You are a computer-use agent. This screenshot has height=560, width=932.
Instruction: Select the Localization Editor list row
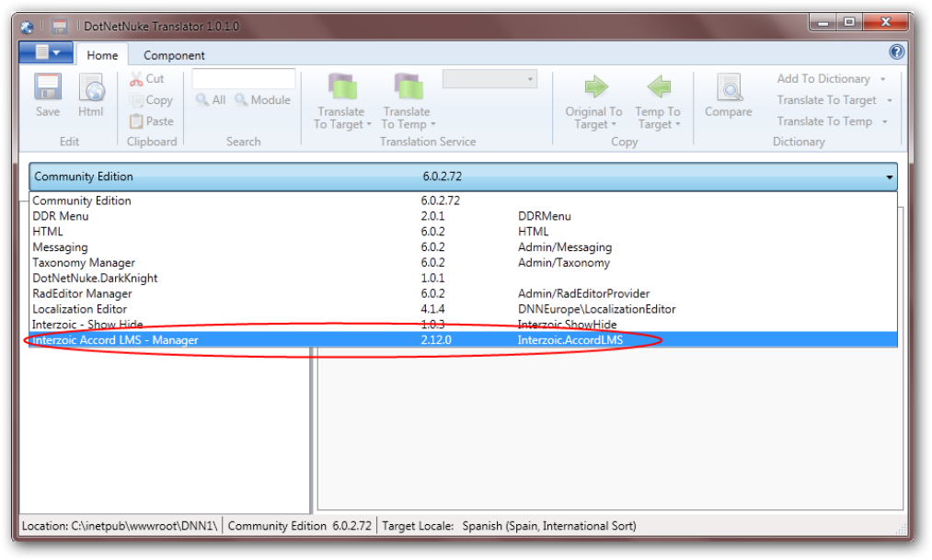coord(463,309)
